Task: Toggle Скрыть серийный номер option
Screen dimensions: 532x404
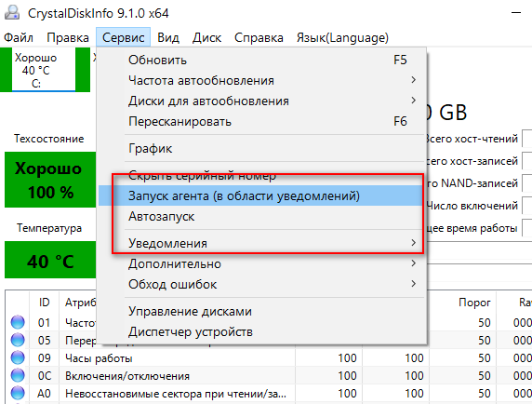Action: (x=262, y=176)
